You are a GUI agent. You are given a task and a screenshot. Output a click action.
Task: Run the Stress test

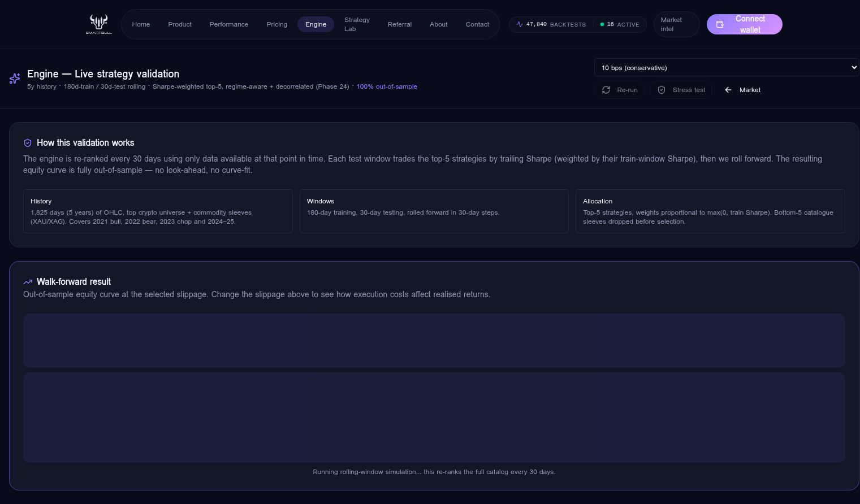point(681,90)
